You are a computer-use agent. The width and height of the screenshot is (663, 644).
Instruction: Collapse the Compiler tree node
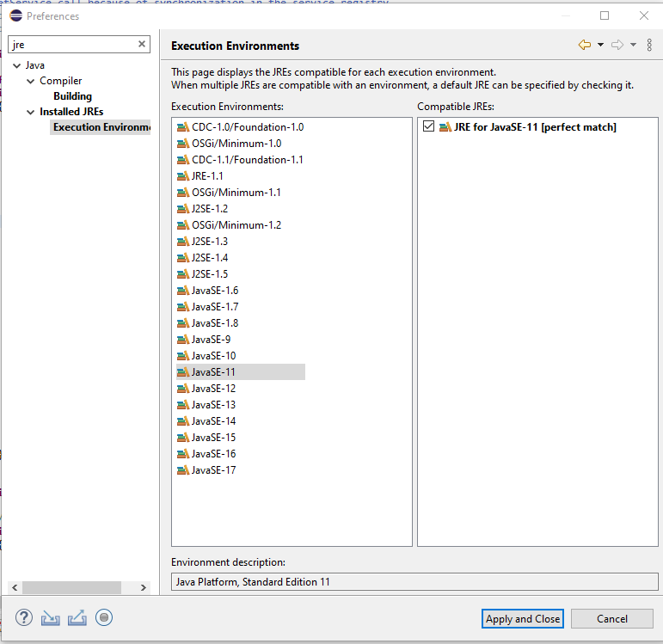click(x=30, y=81)
